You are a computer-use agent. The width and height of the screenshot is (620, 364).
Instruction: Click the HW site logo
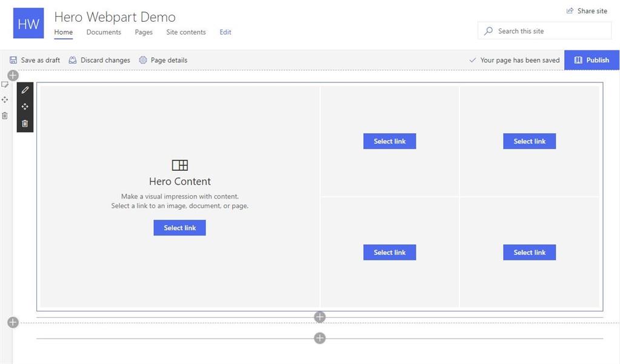click(x=28, y=22)
